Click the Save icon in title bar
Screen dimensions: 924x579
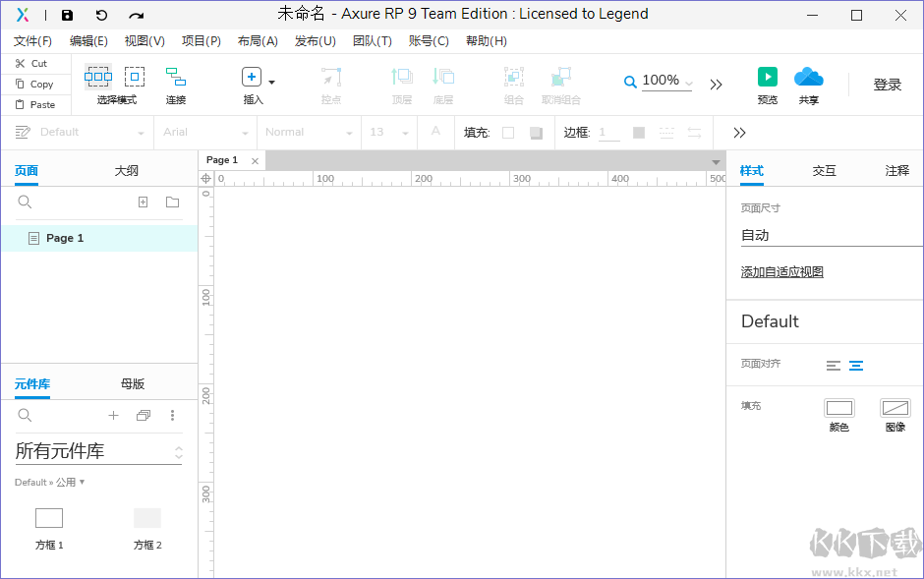[x=67, y=15]
